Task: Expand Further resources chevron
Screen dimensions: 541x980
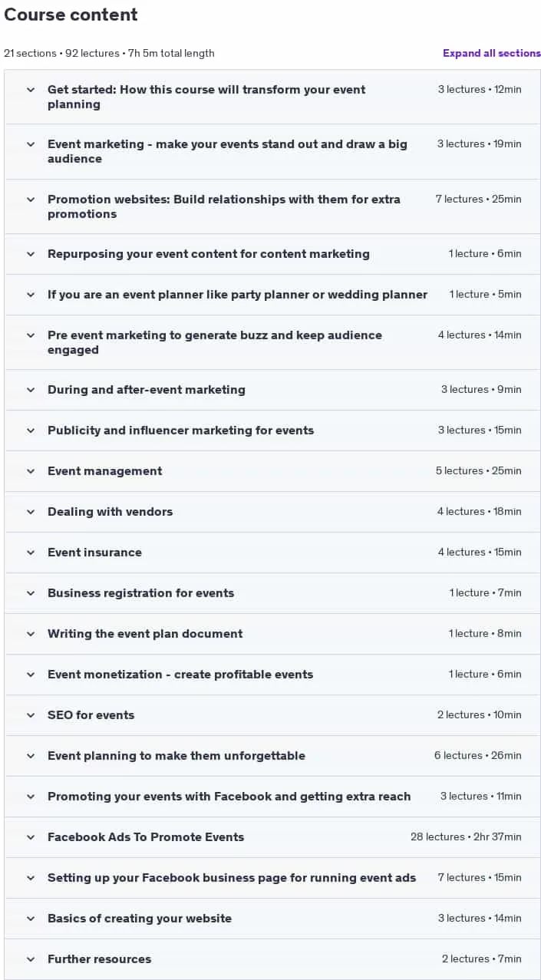Action: [x=31, y=959]
